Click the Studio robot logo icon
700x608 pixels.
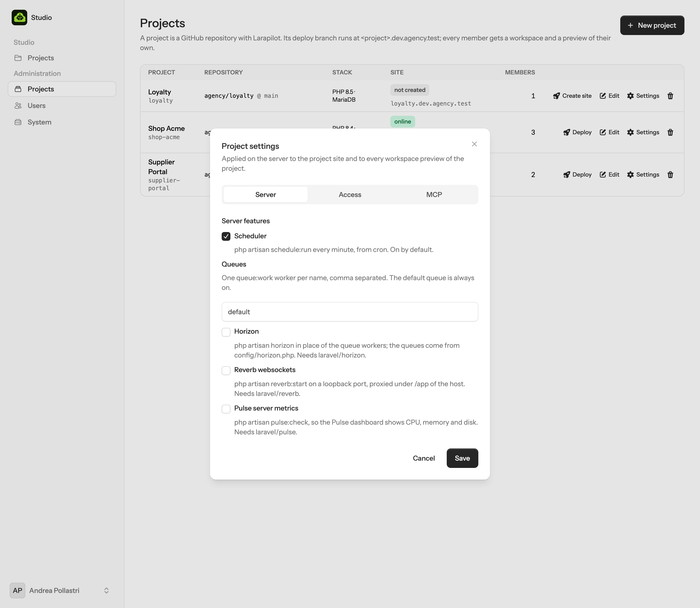19,17
